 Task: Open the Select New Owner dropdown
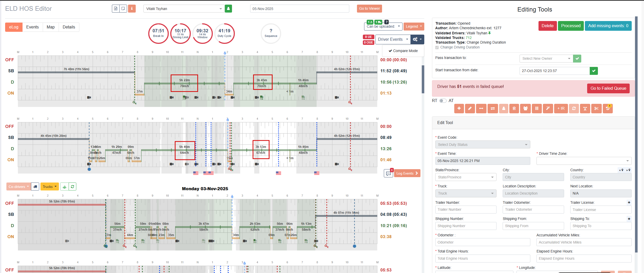click(546, 58)
